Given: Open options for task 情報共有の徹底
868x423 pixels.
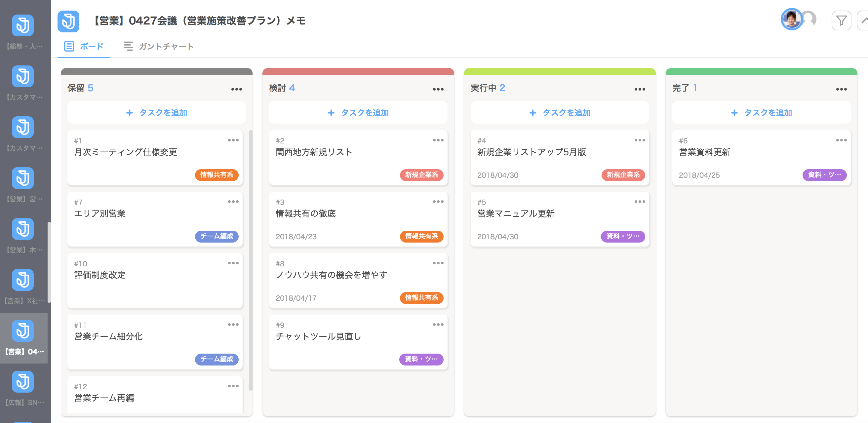Looking at the screenshot, I should [x=438, y=202].
